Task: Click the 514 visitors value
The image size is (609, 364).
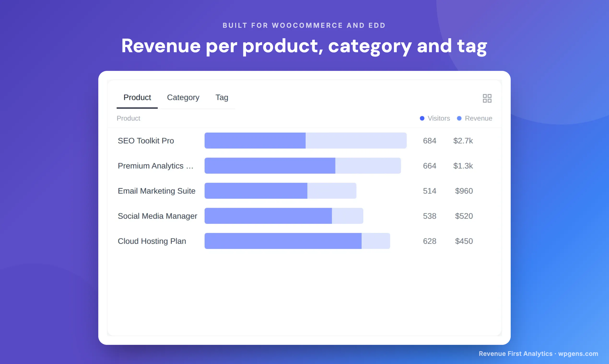Action: (429, 191)
